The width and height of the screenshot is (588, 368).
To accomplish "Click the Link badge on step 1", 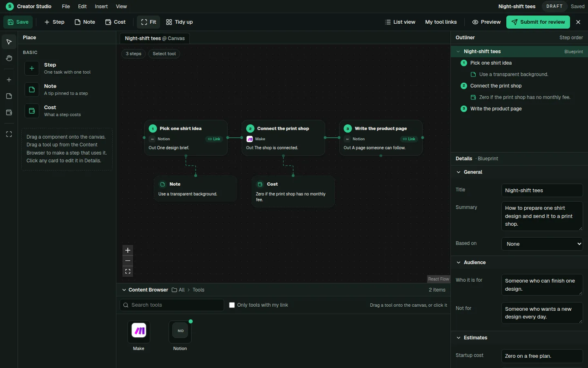I will point(214,139).
